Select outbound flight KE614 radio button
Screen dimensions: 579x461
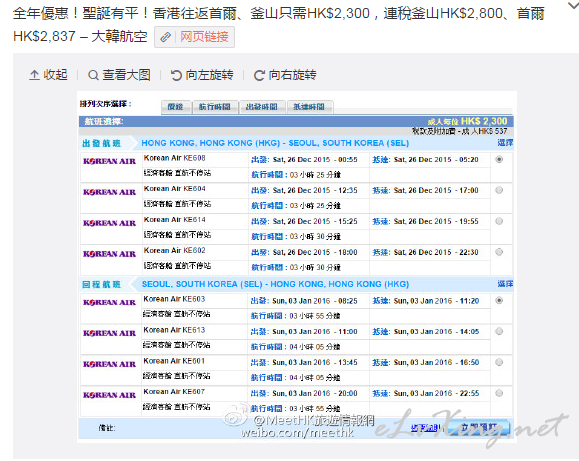[x=499, y=221]
